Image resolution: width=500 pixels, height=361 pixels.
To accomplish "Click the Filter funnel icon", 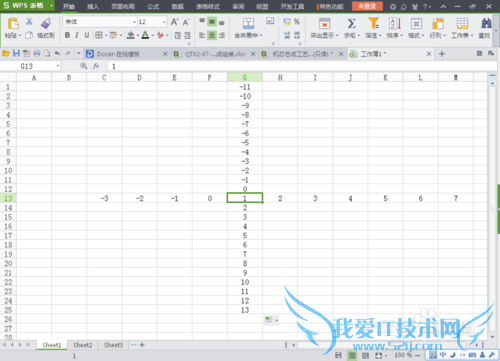I will coord(373,23).
